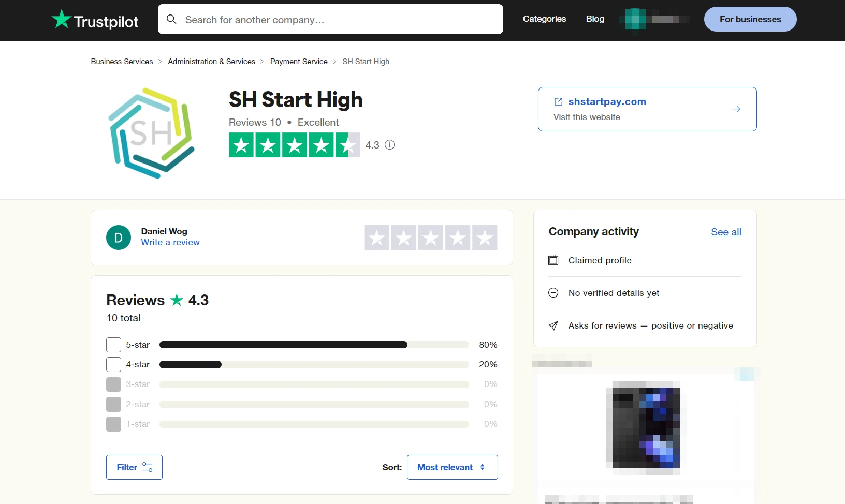Click the arrow on website card
Viewport: 845px width, 504px height.
[736, 109]
